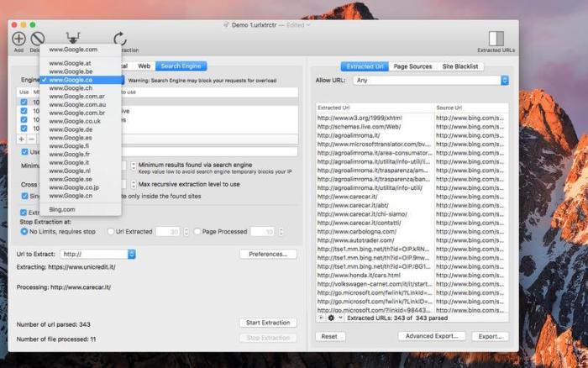Viewport: 588px width, 368px height.
Task: Click the Url Extracted number field
Action: pyautogui.click(x=168, y=232)
